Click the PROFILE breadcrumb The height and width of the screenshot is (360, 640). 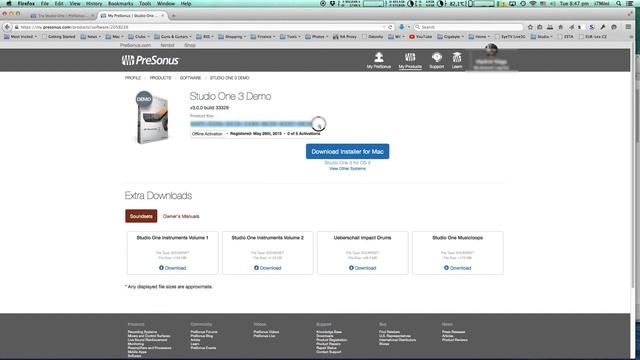133,78
